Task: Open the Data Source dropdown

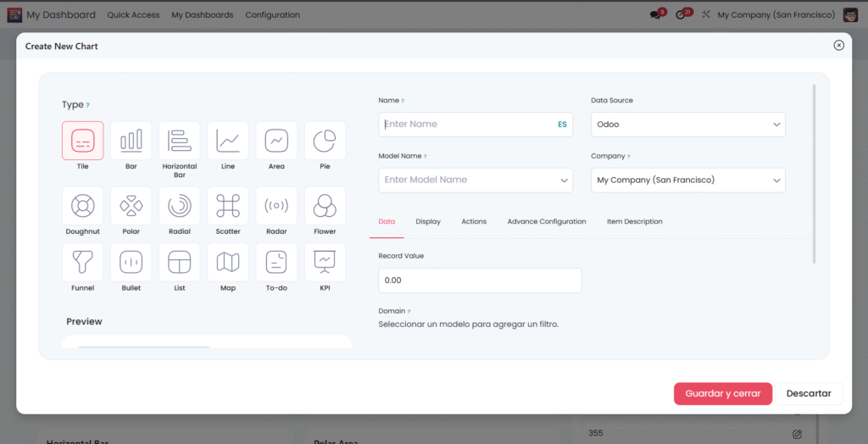Action: [687, 125]
